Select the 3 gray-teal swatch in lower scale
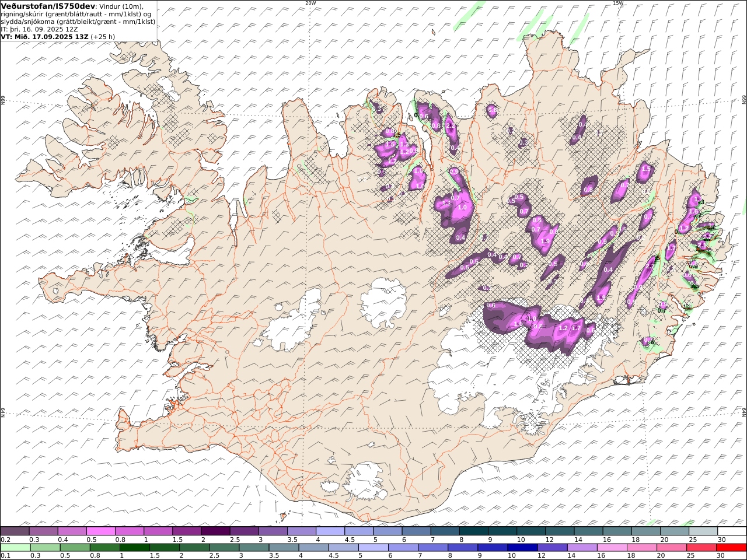This screenshot has width=747, height=560. pyautogui.click(x=254, y=548)
